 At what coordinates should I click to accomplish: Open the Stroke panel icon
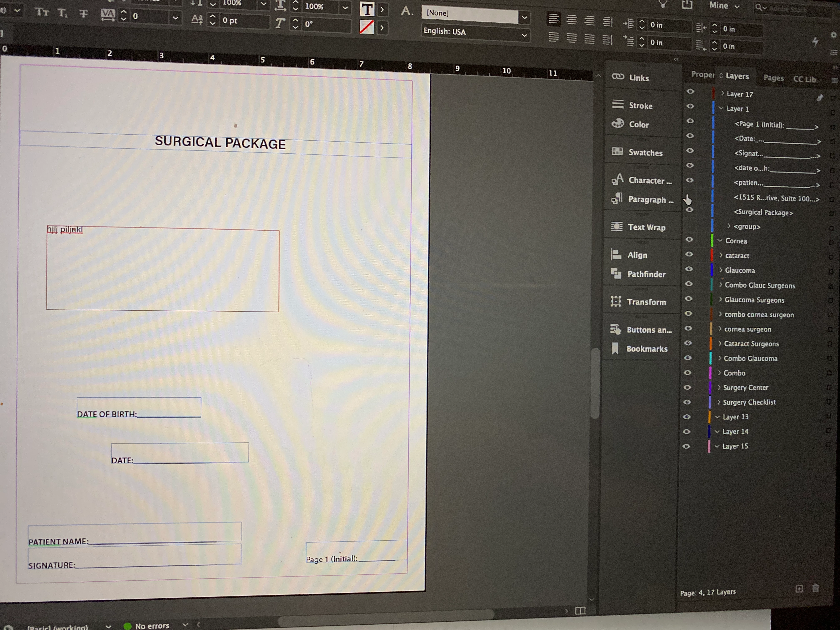tap(618, 105)
